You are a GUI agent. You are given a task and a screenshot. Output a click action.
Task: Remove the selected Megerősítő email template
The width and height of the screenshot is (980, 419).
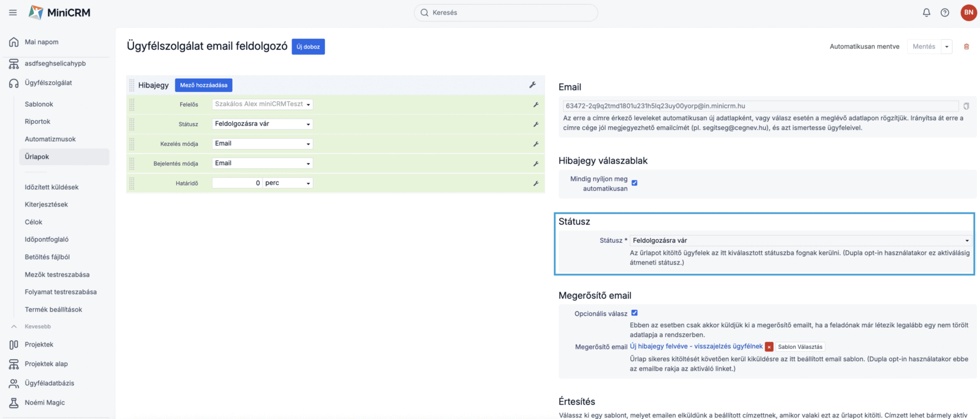pyautogui.click(x=769, y=347)
